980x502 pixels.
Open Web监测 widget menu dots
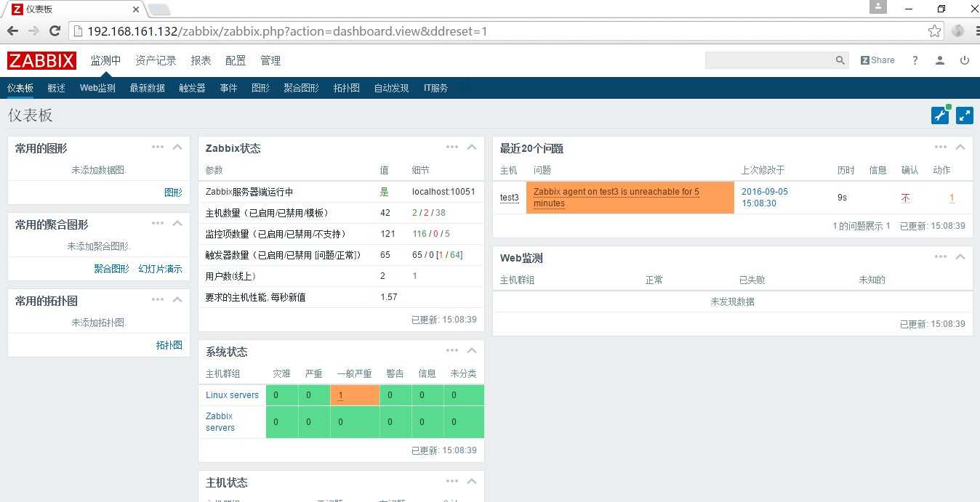[941, 256]
